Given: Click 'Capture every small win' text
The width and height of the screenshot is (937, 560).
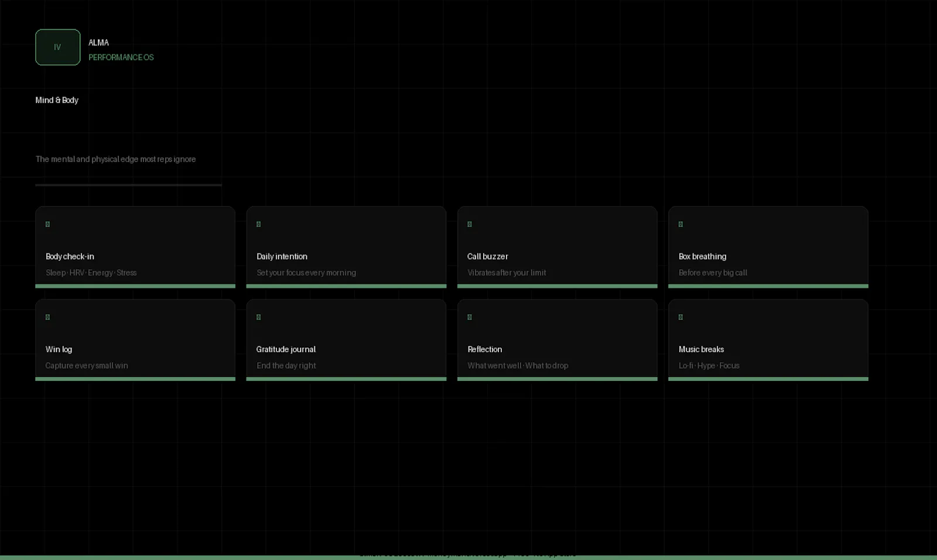Looking at the screenshot, I should point(87,366).
